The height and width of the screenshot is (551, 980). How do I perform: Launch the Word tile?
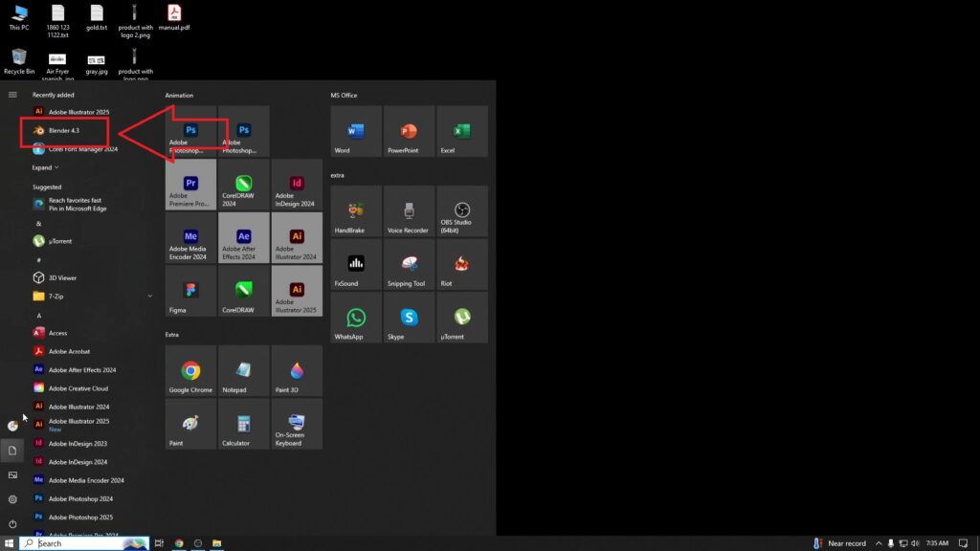356,131
